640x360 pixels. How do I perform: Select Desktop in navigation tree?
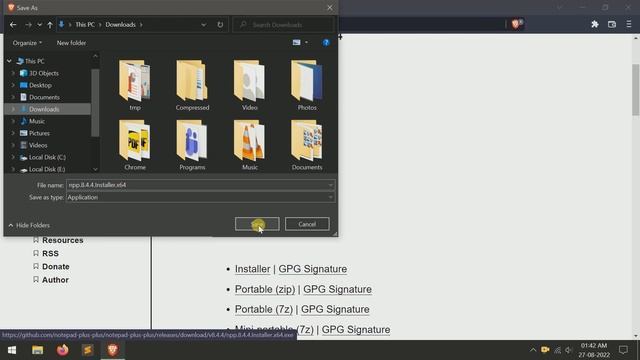click(40, 85)
